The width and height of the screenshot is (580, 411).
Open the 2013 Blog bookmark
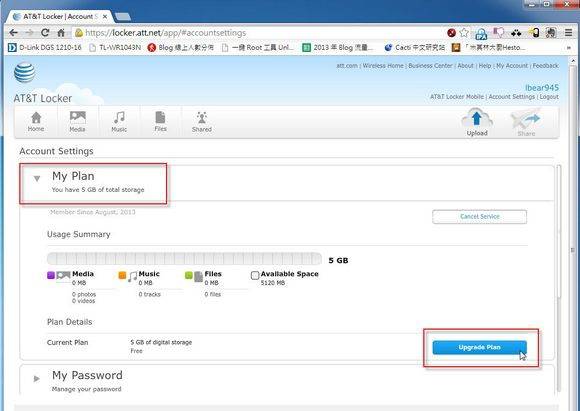click(338, 48)
